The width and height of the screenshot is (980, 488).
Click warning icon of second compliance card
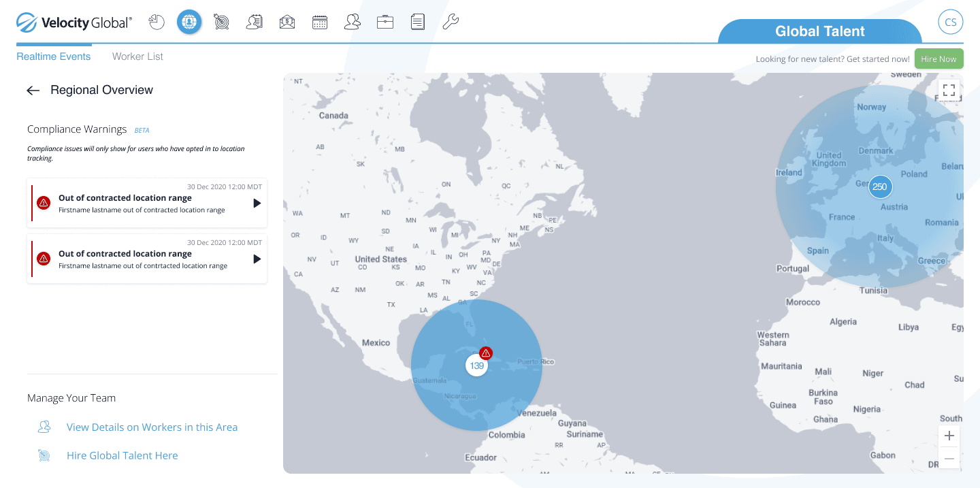pyautogui.click(x=44, y=259)
